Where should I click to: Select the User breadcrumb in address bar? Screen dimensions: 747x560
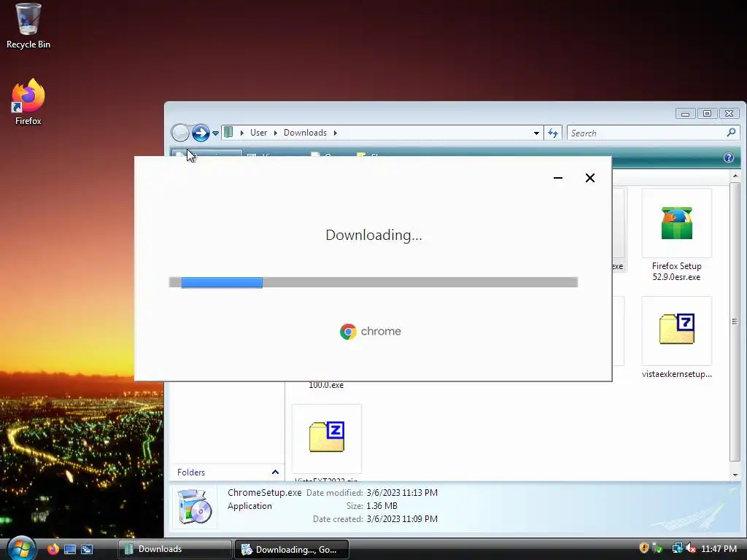[x=259, y=133]
